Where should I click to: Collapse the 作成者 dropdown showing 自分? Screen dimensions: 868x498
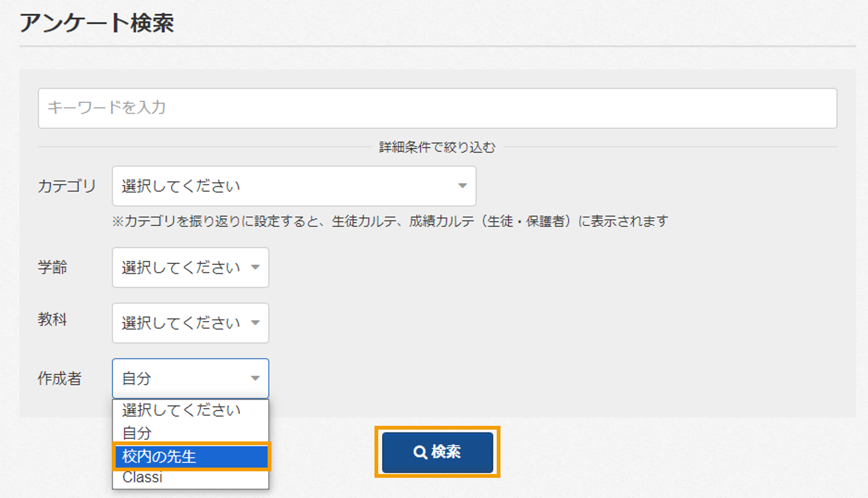pyautogui.click(x=190, y=378)
